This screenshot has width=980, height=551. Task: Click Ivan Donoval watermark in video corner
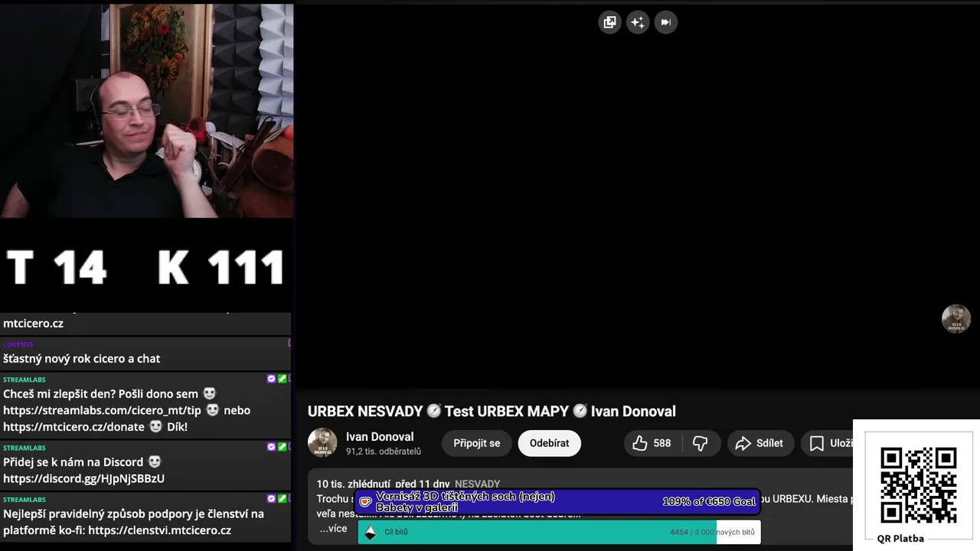[x=955, y=319]
